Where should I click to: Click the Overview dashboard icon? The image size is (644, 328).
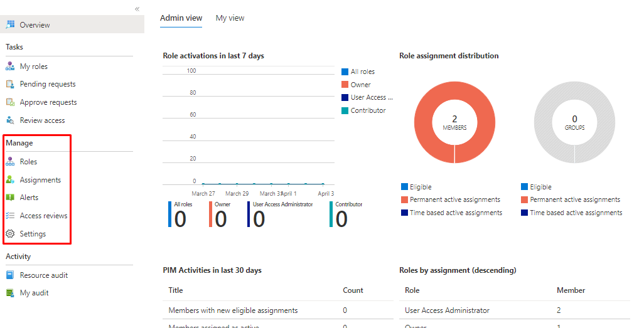click(x=10, y=25)
